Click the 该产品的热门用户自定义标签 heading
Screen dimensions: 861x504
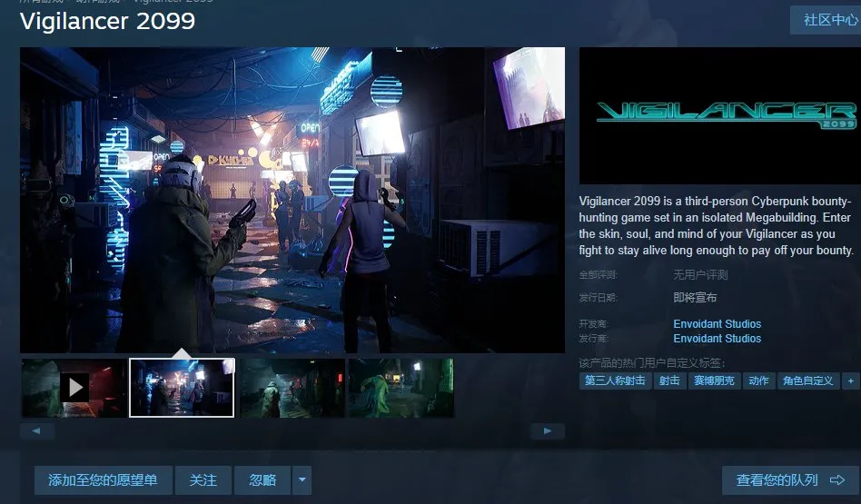click(652, 363)
